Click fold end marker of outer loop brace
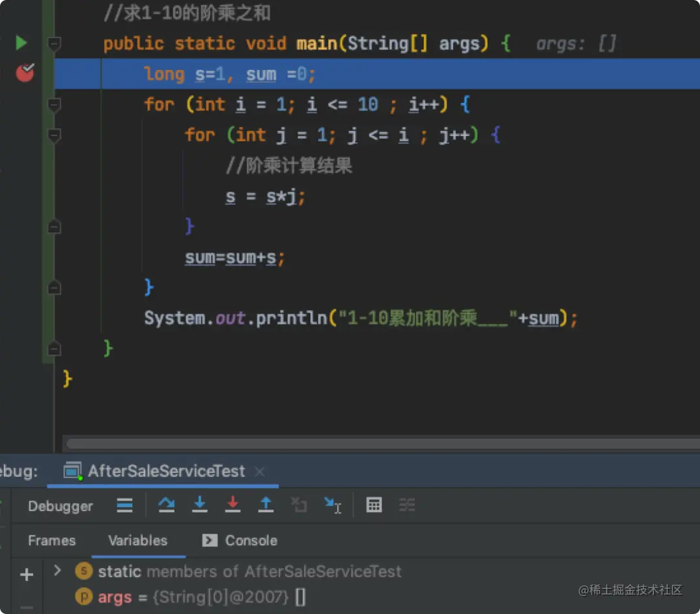This screenshot has height=614, width=700. pyautogui.click(x=54, y=288)
